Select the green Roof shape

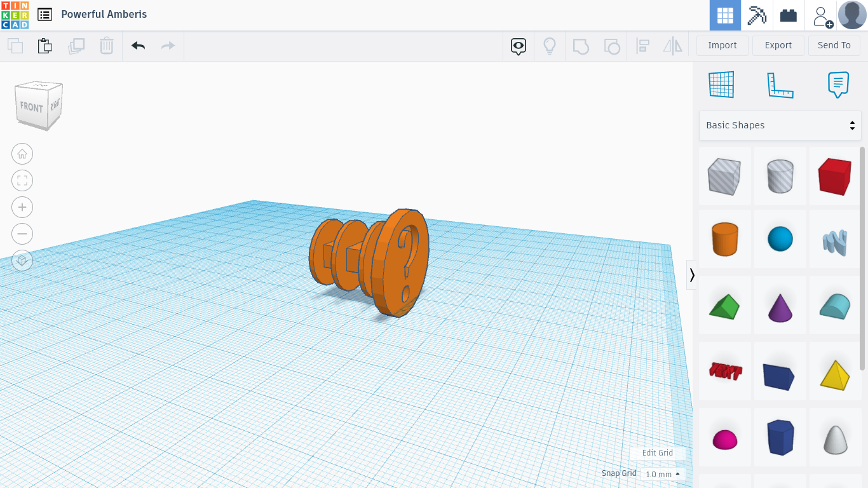[x=725, y=306]
